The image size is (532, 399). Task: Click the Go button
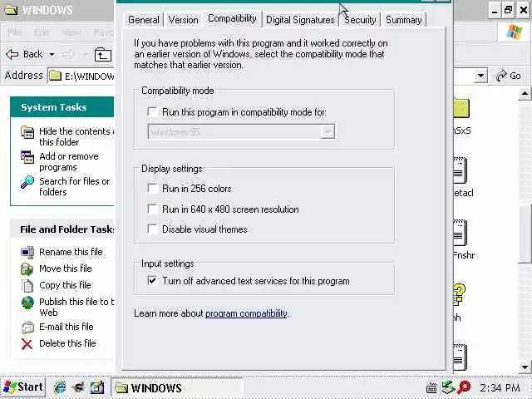(x=508, y=76)
